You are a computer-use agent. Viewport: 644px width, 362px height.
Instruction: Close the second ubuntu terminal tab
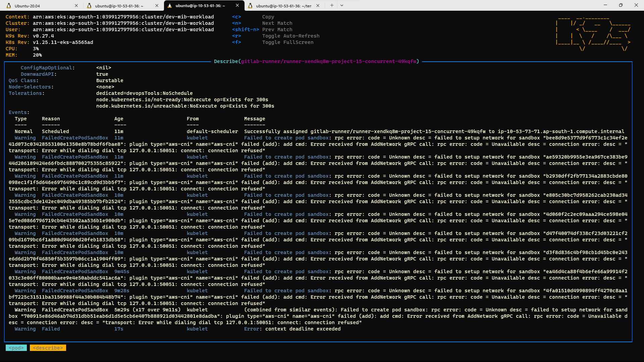(x=157, y=5)
